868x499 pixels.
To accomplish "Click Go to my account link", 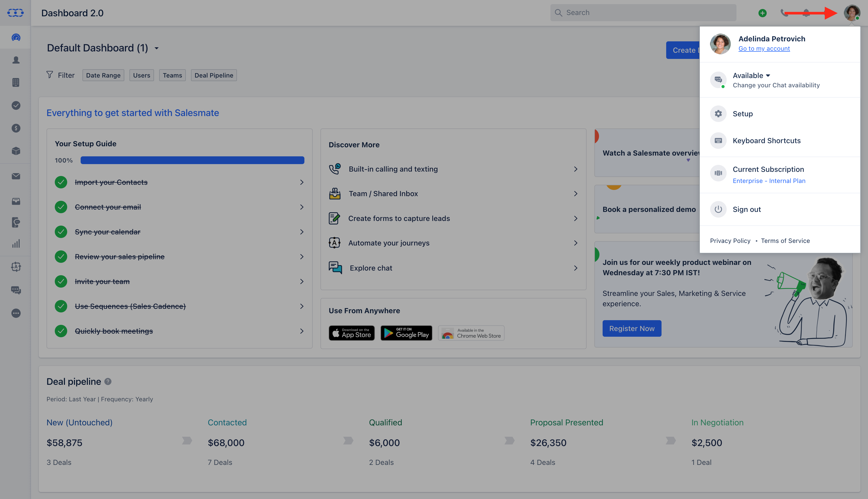I will click(764, 49).
